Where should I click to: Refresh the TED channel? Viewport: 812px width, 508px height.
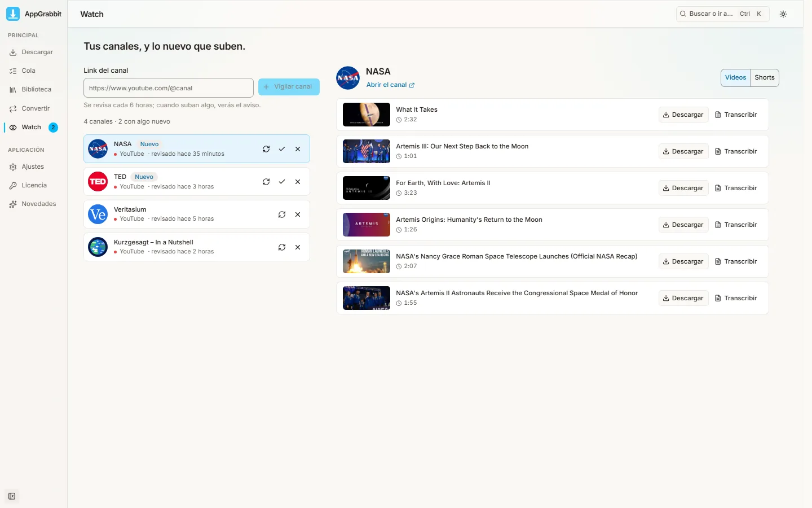click(266, 182)
